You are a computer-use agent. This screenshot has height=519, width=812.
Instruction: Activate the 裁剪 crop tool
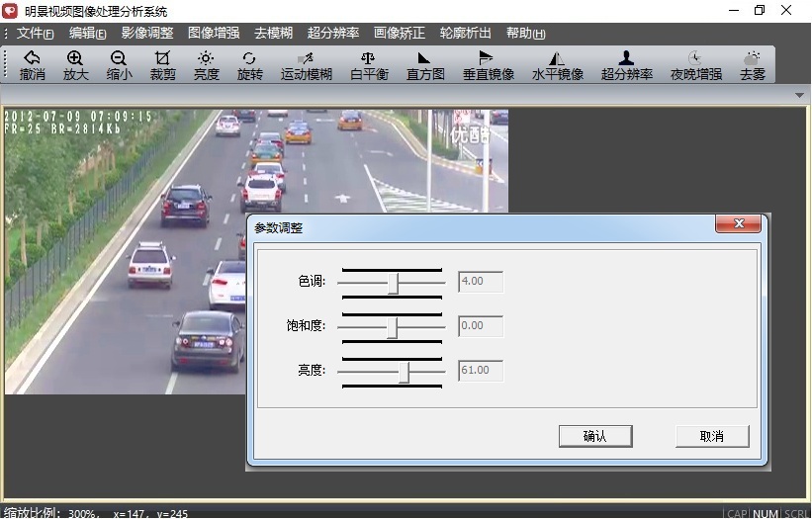(162, 65)
